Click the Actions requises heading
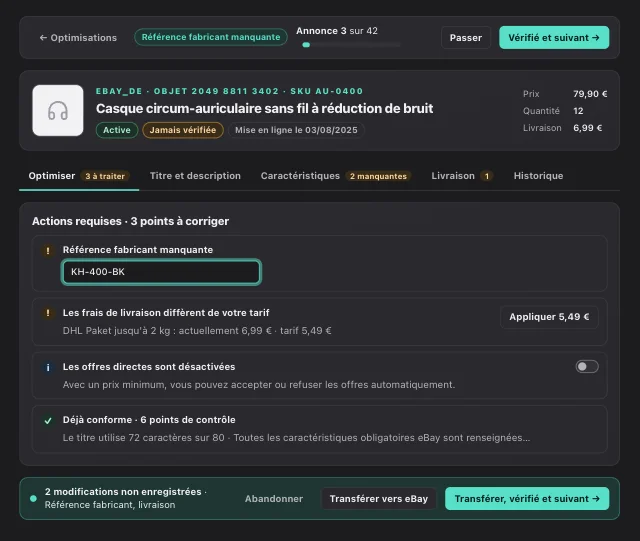 point(131,221)
